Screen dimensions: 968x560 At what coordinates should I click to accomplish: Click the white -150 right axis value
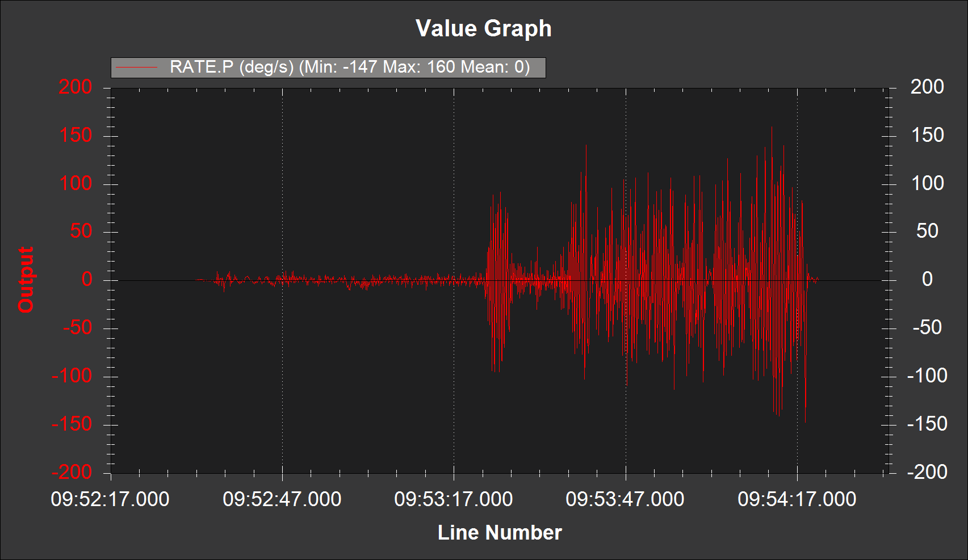pyautogui.click(x=927, y=424)
